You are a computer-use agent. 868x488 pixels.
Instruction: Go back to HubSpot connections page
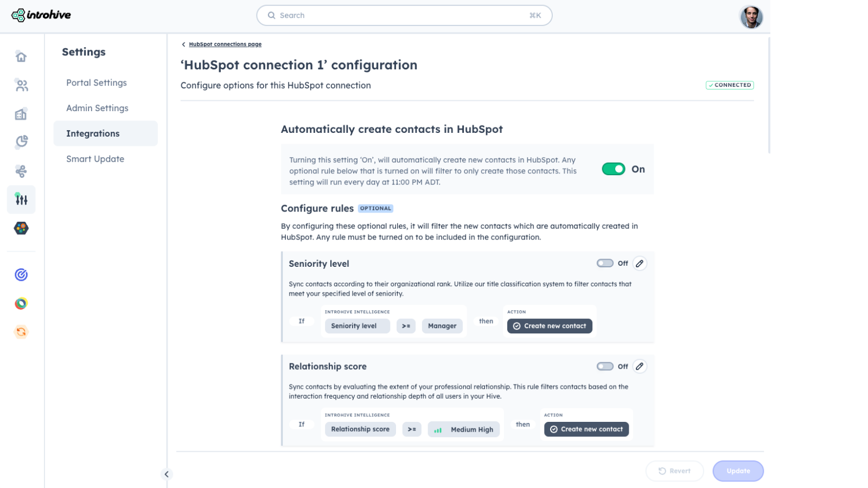[x=225, y=44]
